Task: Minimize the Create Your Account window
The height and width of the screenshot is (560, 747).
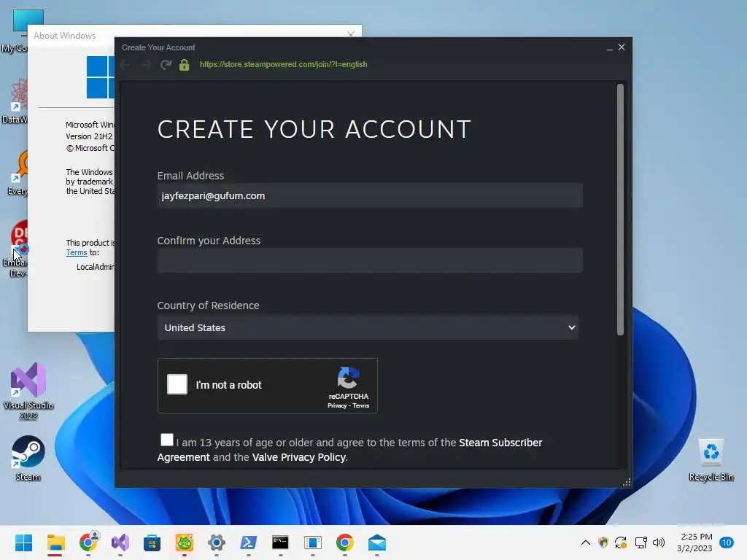Action: point(609,47)
